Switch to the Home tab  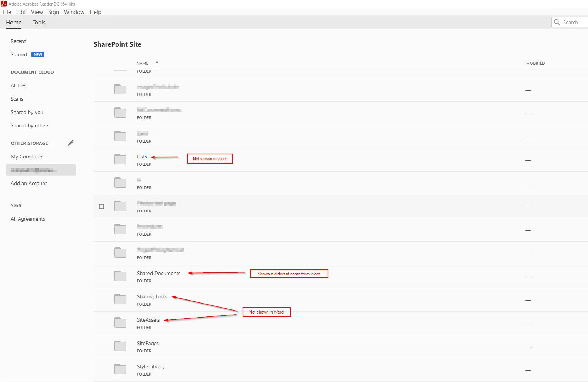point(14,22)
